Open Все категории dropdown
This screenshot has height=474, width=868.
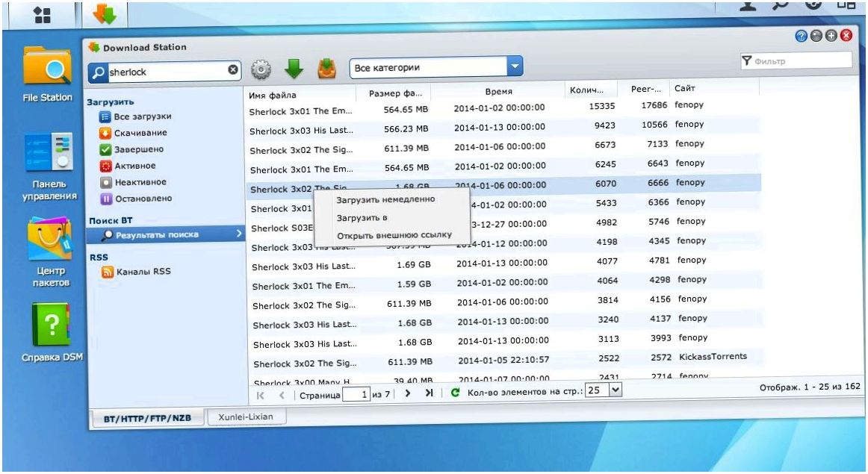coord(435,67)
